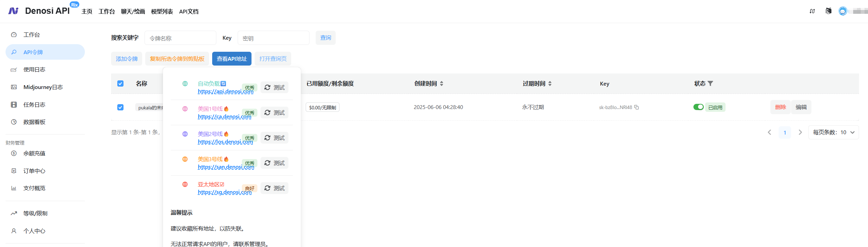Go to the previous page arrow
Viewport: 868px width, 247px height.
769,132
